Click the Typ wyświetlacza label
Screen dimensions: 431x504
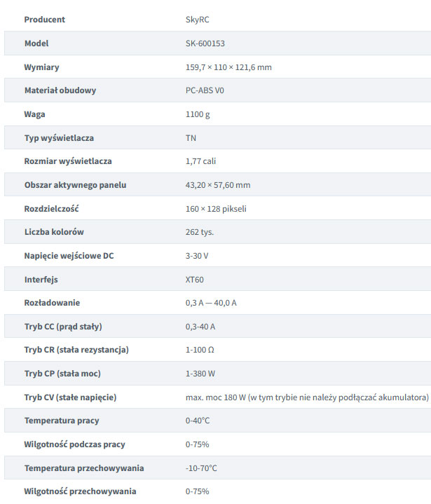coord(59,138)
